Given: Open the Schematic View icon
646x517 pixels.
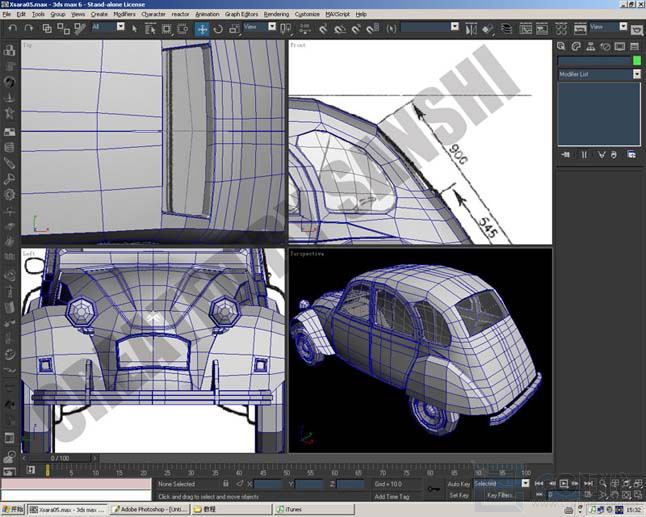Looking at the screenshot, I should (x=542, y=29).
